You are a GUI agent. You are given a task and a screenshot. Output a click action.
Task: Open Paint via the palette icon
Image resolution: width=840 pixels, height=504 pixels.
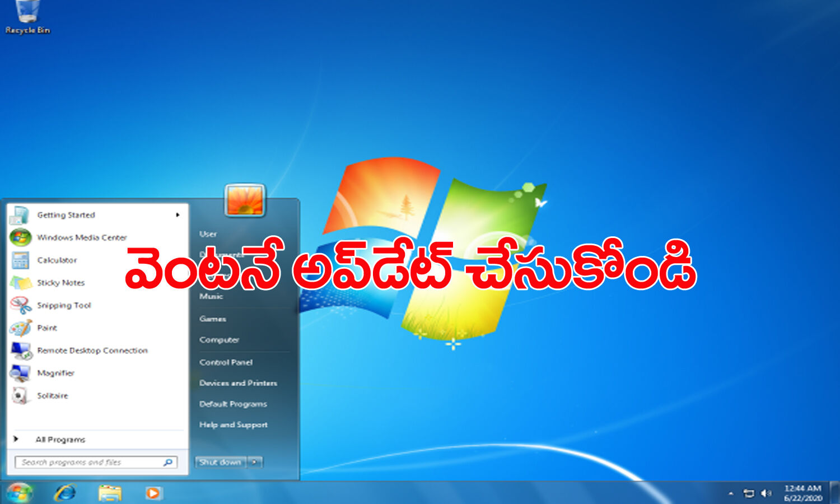tap(21, 328)
